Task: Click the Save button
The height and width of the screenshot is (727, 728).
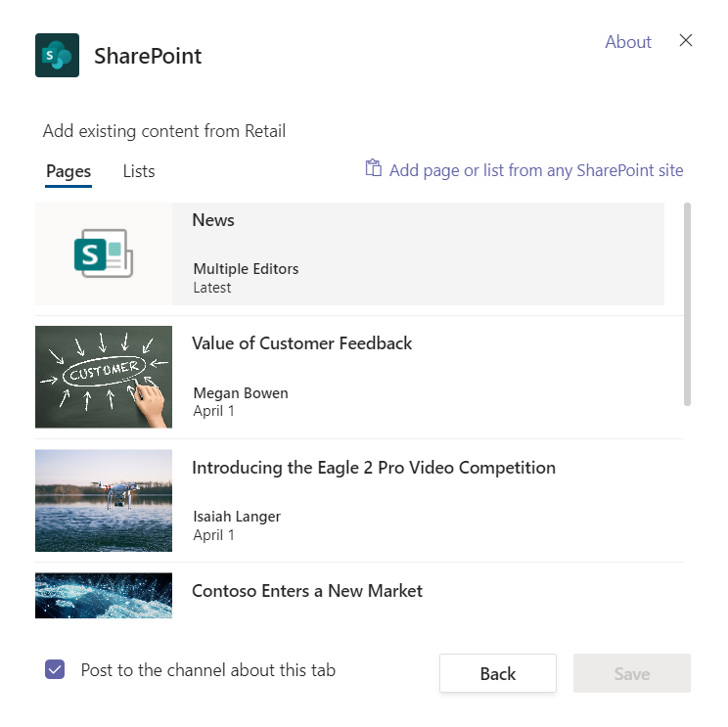Action: 632,673
